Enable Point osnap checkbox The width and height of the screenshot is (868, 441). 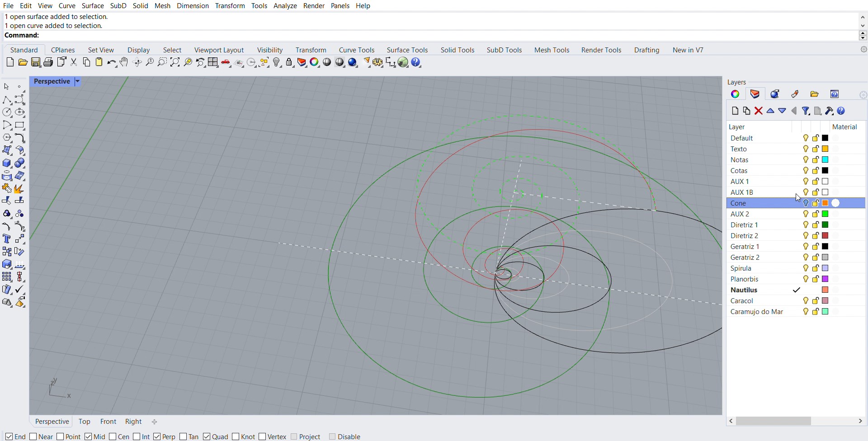click(x=61, y=436)
